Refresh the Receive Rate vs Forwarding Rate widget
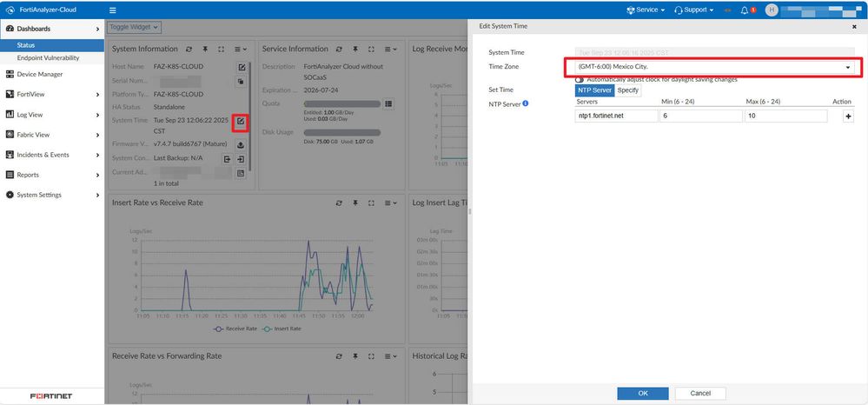This screenshot has height=405, width=868. pyautogui.click(x=340, y=356)
